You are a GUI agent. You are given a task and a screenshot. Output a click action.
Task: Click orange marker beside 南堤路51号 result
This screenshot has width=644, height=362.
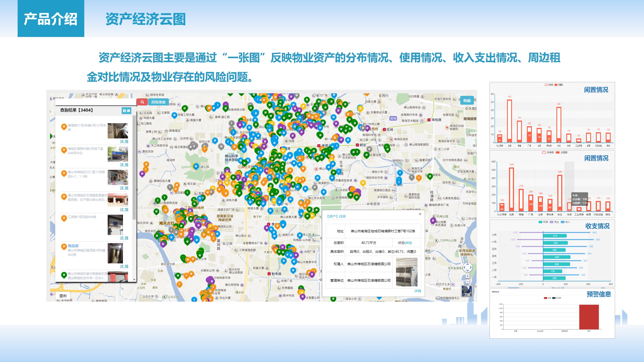tap(64, 127)
